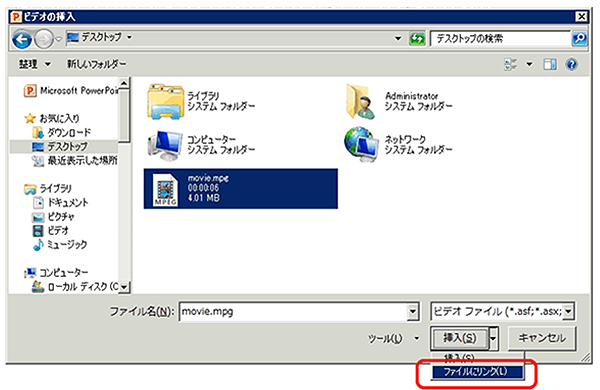Go back with the blue arrow button
Screen dimensions: 600x390
click(x=21, y=39)
